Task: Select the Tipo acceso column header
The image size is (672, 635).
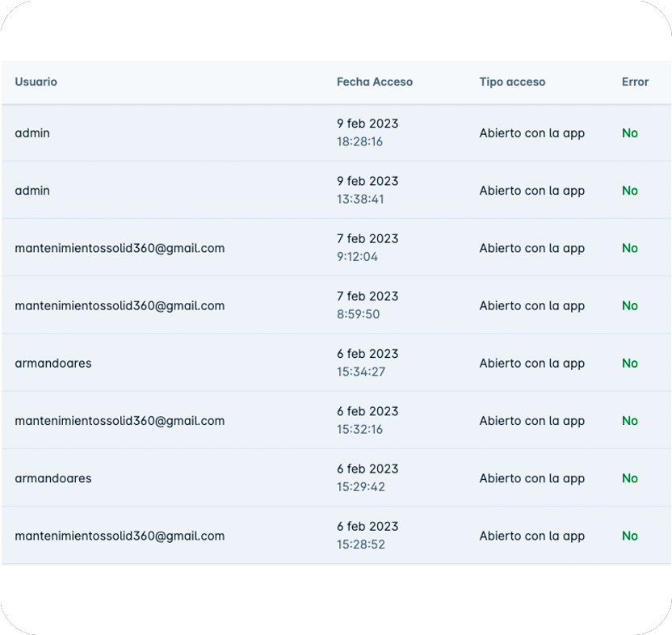Action: click(x=512, y=82)
